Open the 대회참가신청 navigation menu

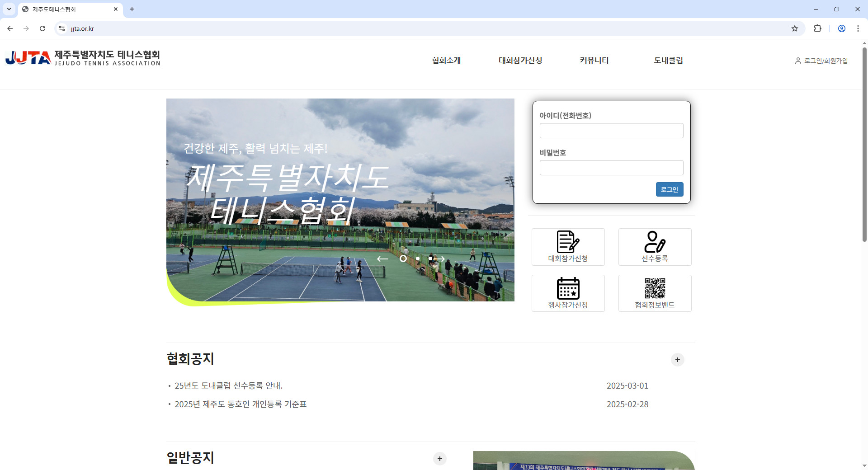coord(520,61)
